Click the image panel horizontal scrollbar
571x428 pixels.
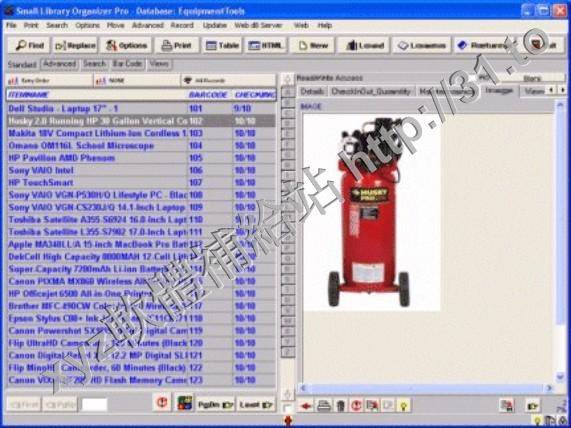pyautogui.click(x=425, y=388)
